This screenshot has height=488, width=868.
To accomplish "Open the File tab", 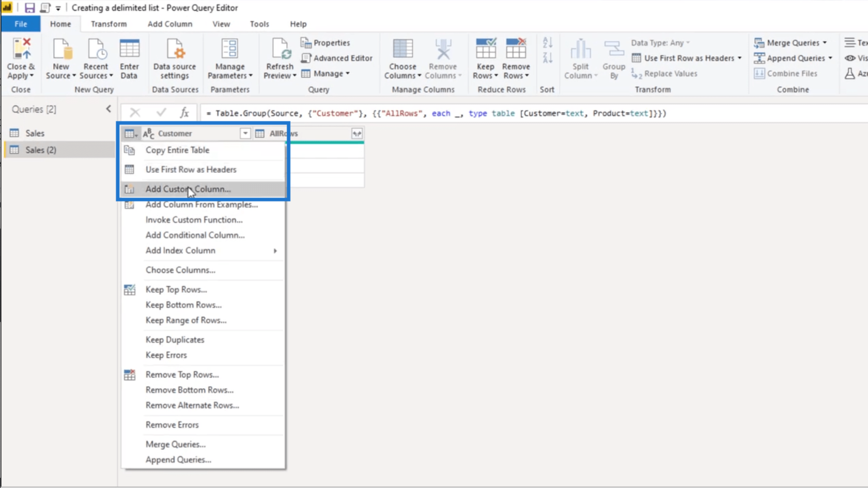I will click(21, 24).
